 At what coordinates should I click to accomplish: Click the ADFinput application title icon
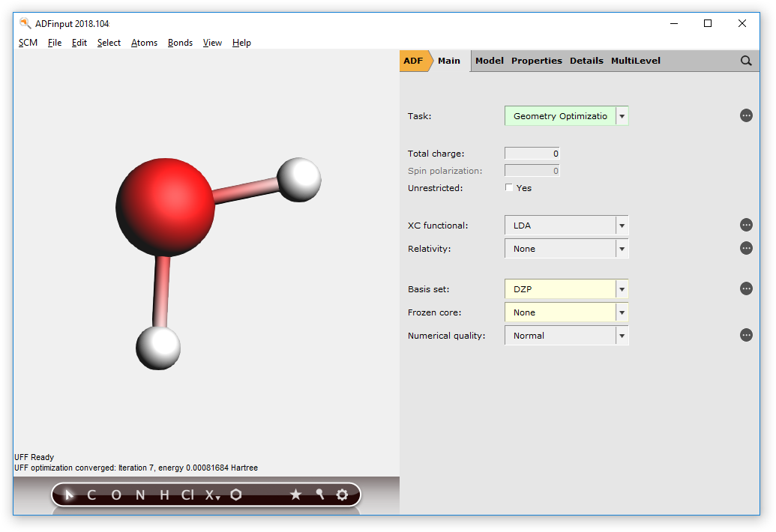pyautogui.click(x=25, y=23)
